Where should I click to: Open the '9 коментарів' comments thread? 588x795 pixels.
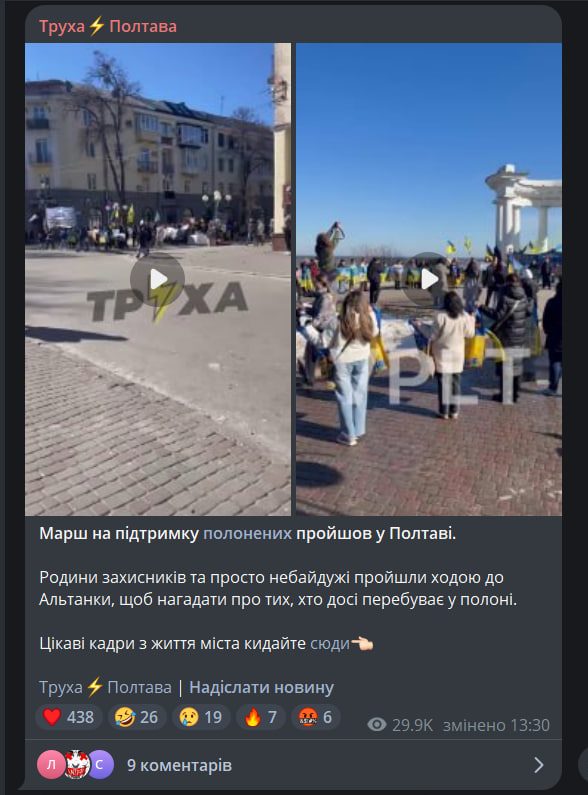point(179,765)
